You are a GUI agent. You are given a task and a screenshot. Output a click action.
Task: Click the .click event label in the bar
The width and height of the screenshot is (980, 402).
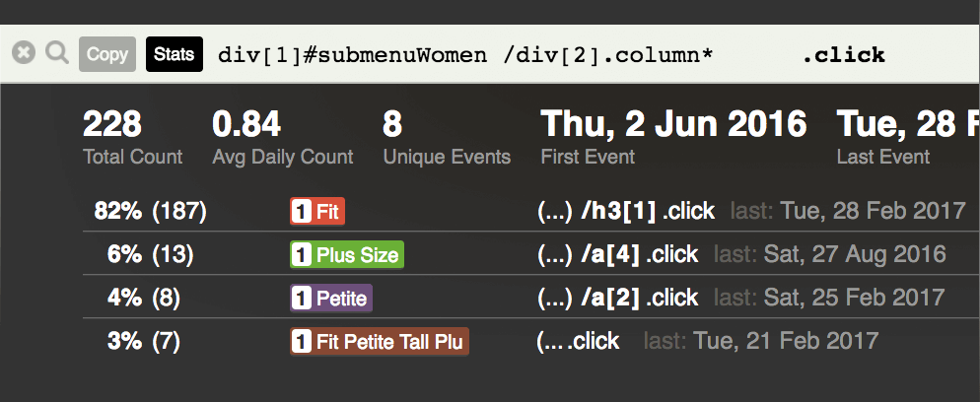pos(844,55)
